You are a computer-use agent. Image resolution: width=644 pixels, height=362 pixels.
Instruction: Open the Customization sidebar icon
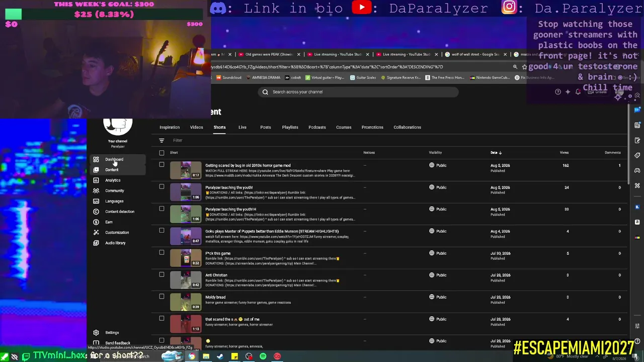[96, 232]
